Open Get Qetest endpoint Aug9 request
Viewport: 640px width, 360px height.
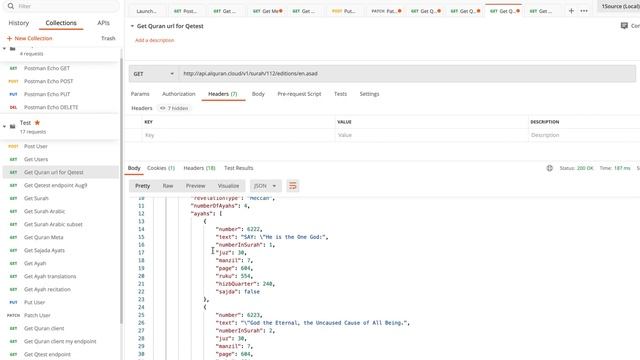pyautogui.click(x=56, y=185)
